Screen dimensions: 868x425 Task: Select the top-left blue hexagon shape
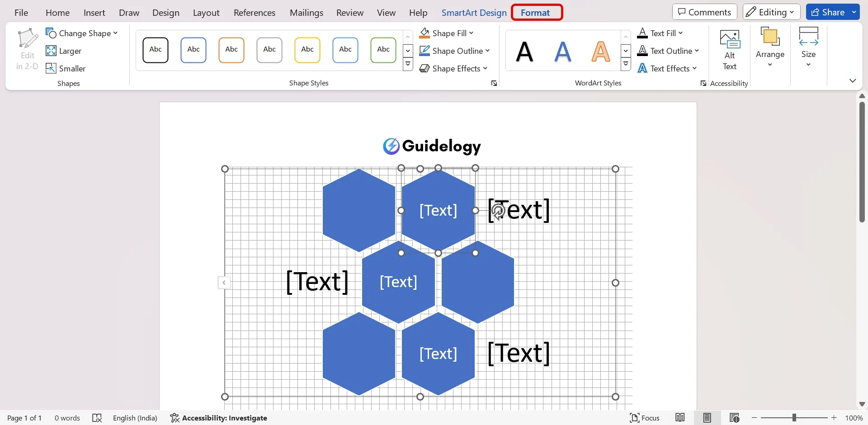[x=359, y=210]
